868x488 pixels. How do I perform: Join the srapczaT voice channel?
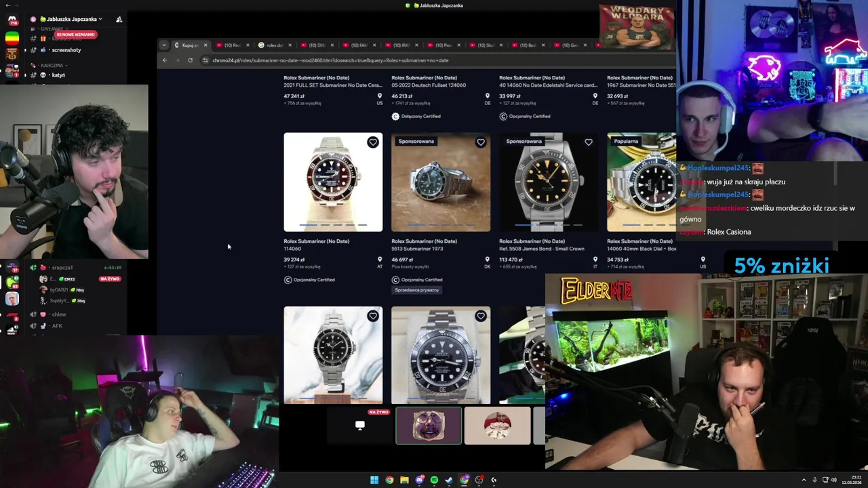click(61, 268)
